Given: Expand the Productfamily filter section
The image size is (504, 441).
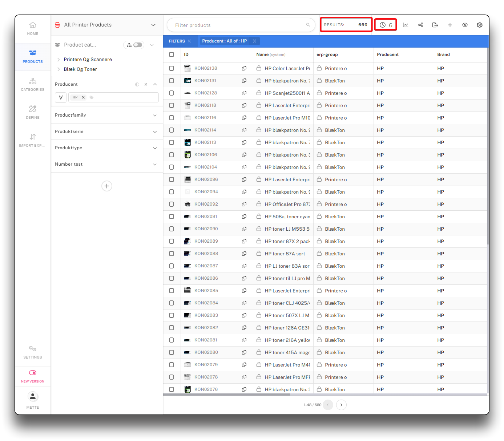Looking at the screenshot, I should click(155, 115).
